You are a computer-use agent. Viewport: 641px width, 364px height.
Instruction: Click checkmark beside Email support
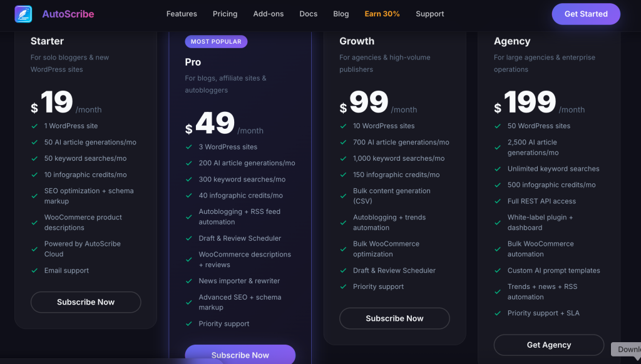pyautogui.click(x=34, y=270)
